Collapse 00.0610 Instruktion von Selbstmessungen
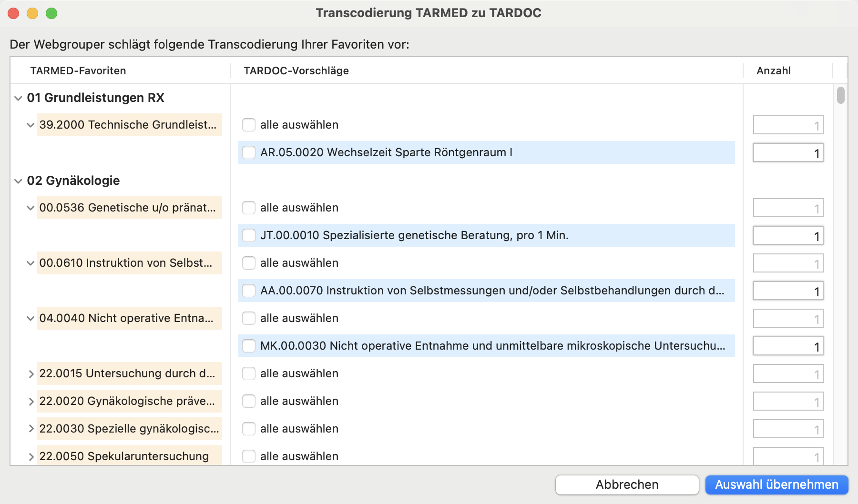 point(31,262)
